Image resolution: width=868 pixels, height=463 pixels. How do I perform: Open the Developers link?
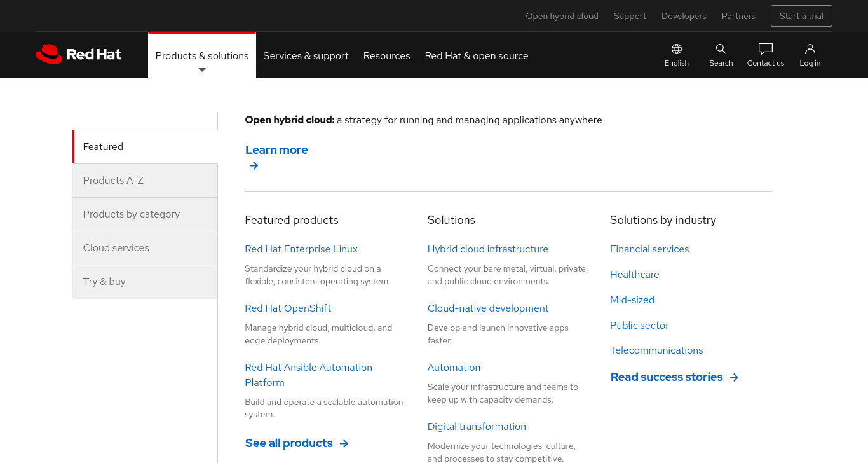pyautogui.click(x=684, y=16)
